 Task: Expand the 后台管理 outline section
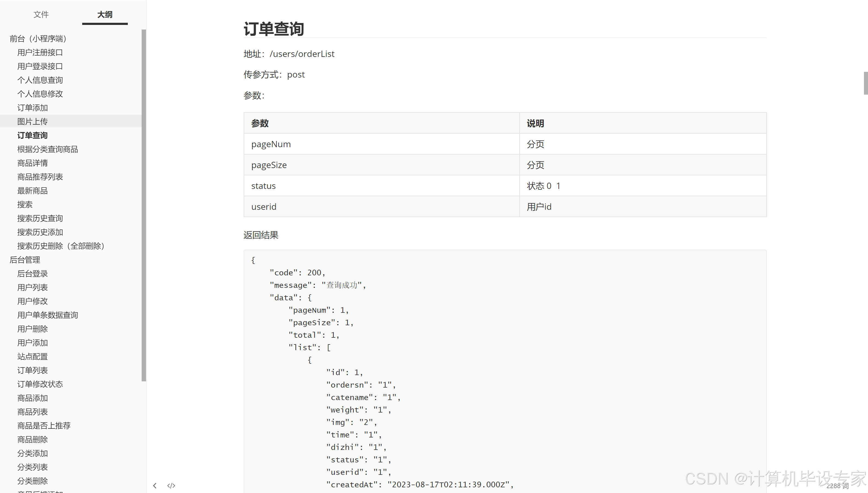[x=25, y=260]
